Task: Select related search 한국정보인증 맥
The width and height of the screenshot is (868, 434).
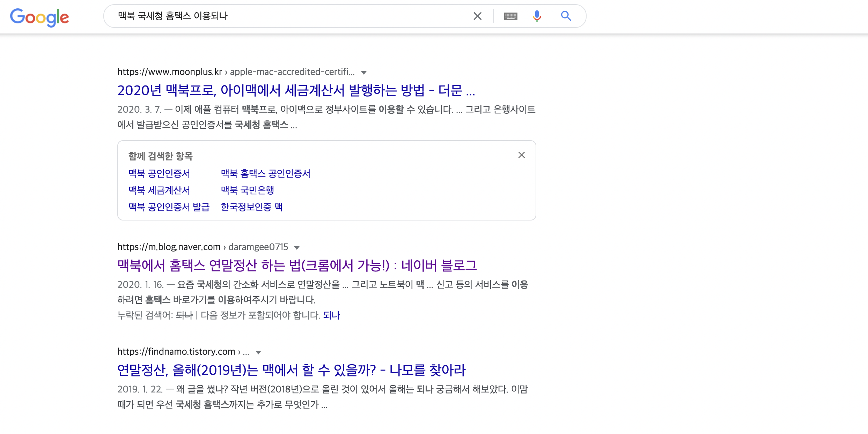Action: (251, 207)
